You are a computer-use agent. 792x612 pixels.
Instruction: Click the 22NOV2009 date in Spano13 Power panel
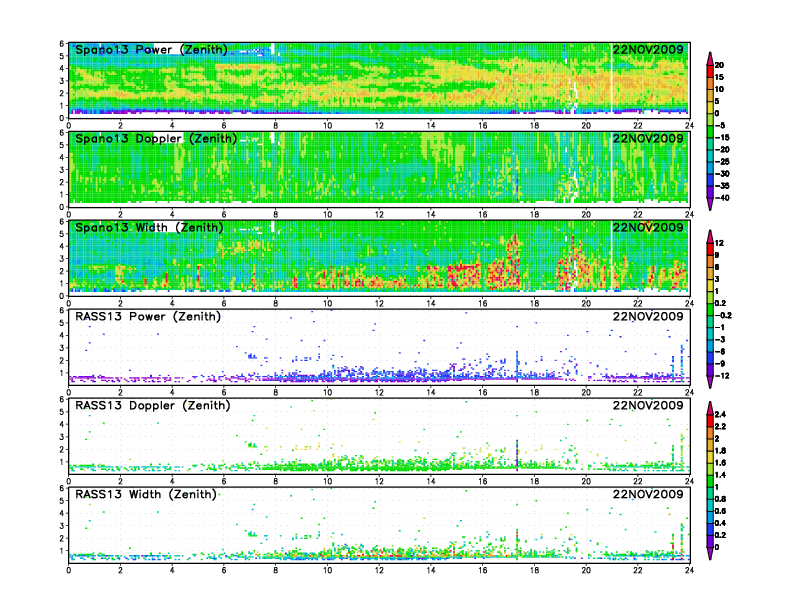648,49
